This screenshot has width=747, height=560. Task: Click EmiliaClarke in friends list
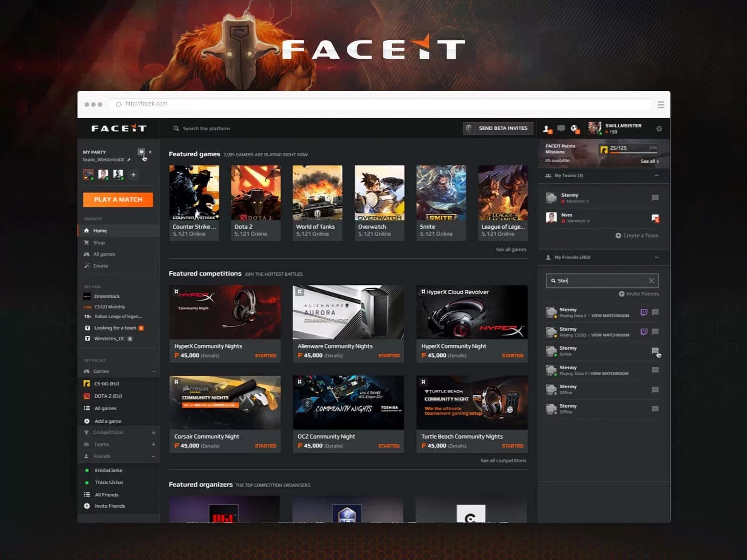pos(108,470)
